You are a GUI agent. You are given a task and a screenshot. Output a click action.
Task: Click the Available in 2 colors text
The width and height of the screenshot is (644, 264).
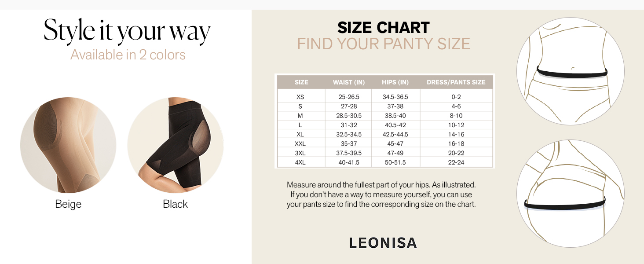128,55
